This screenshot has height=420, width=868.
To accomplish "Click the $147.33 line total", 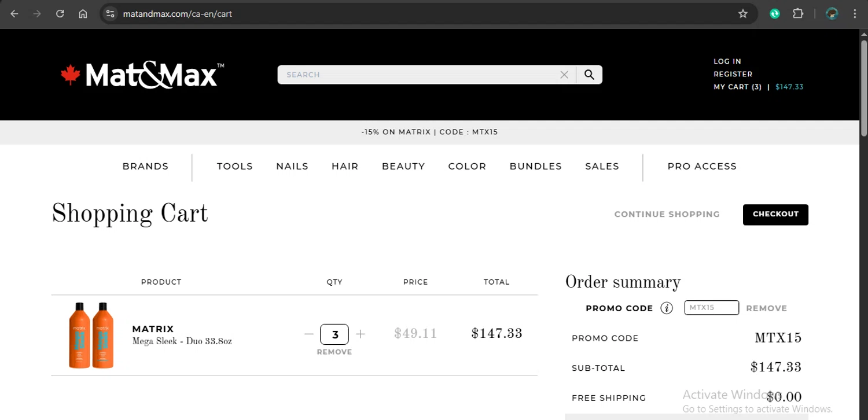I will (x=497, y=334).
